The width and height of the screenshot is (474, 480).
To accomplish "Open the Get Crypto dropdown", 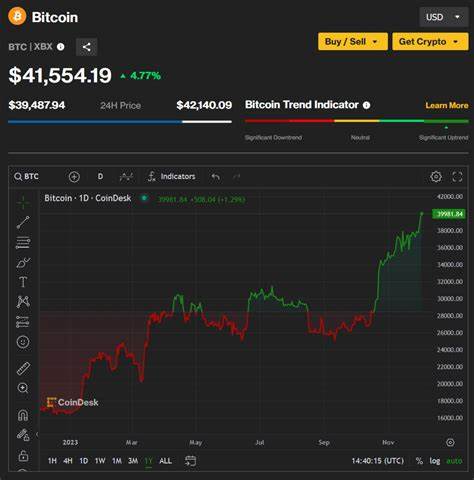I will pos(430,42).
